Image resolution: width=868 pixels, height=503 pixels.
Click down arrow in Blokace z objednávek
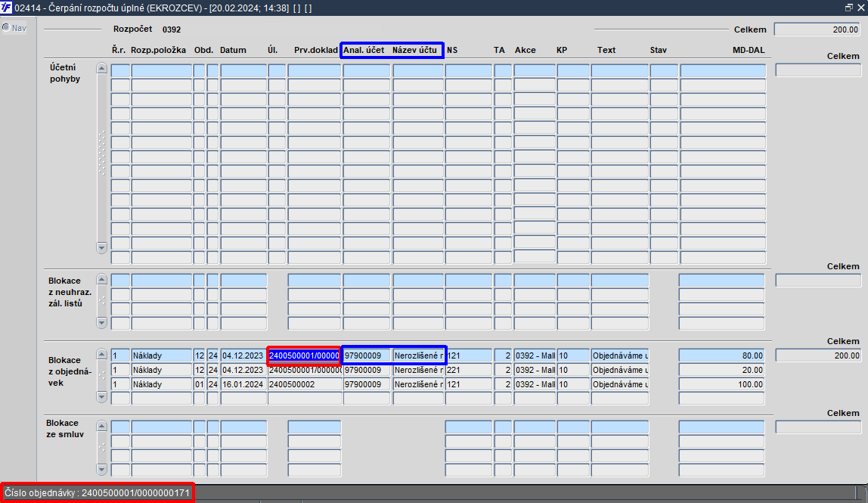pos(101,396)
